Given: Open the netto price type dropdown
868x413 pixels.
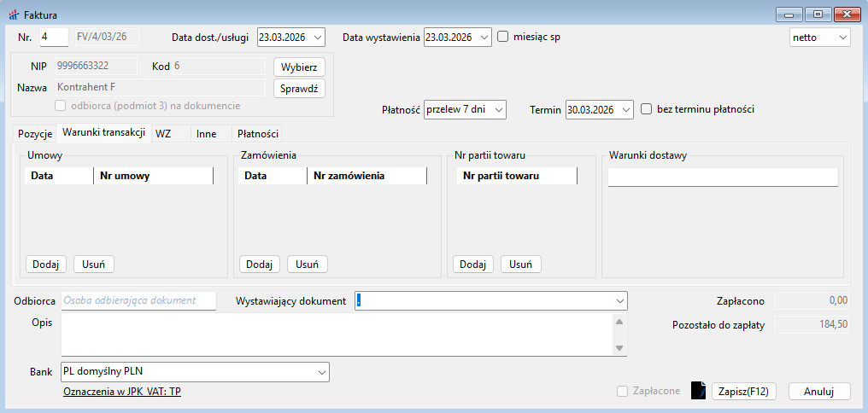Looking at the screenshot, I should point(842,38).
